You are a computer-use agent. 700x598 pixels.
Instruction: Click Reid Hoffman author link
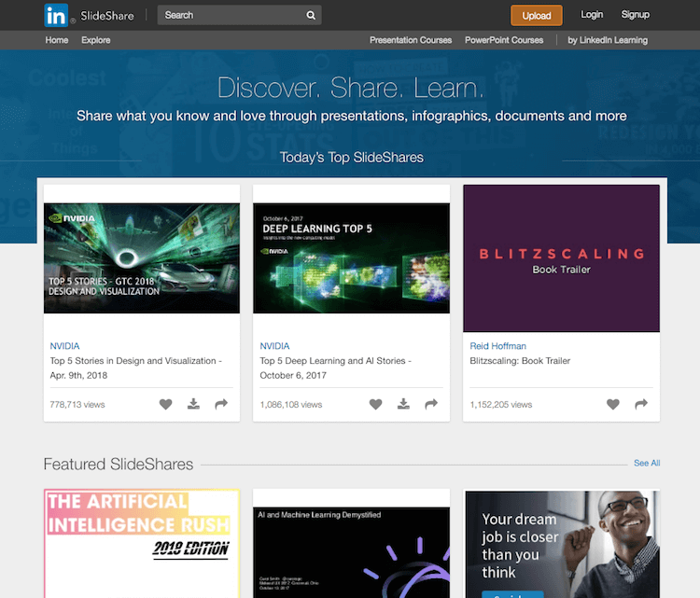point(497,346)
